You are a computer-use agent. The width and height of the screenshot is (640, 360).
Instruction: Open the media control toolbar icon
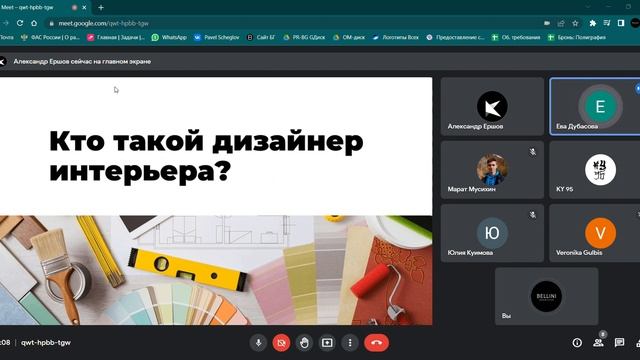click(x=607, y=23)
